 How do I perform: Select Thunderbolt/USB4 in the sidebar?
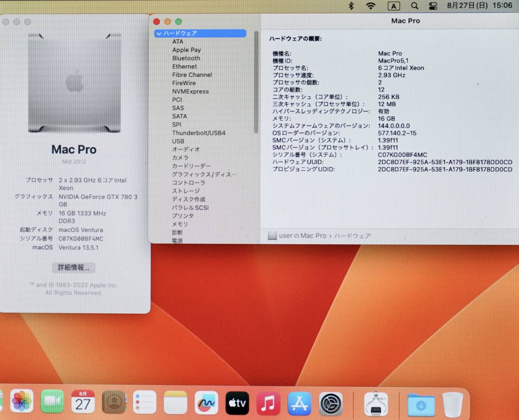pos(199,133)
